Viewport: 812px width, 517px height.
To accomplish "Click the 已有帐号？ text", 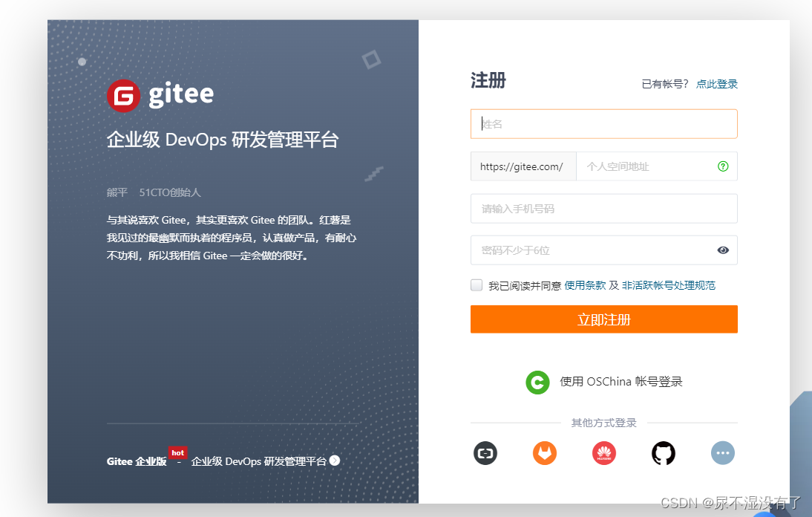I will pyautogui.click(x=665, y=84).
